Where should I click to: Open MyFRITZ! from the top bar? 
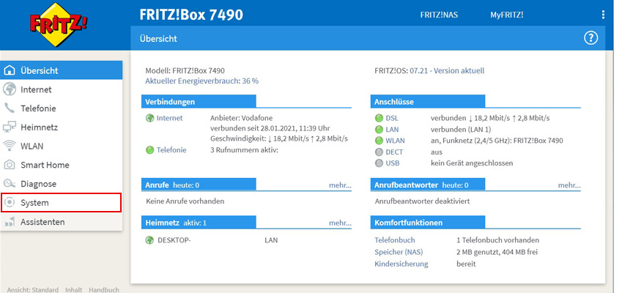[506, 15]
